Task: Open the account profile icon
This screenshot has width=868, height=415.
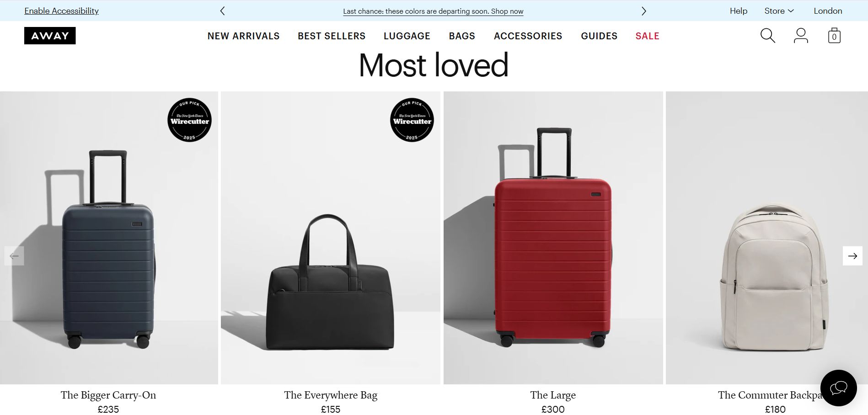Action: click(x=801, y=36)
